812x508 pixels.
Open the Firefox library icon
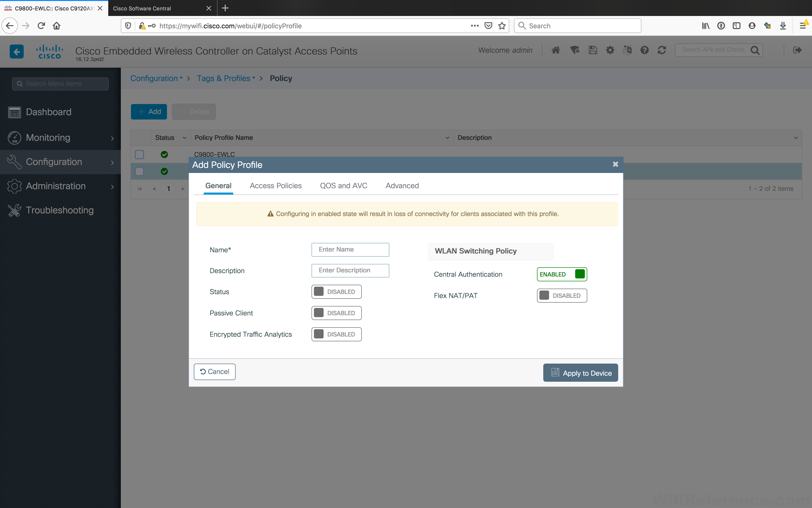[706, 26]
